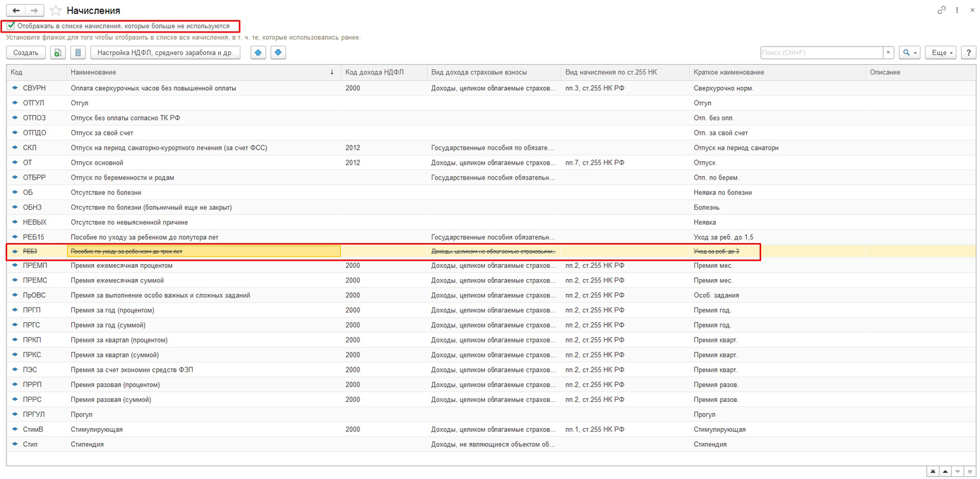Click short name Особ. задания
The width and height of the screenshot is (980, 479).
coord(716,295)
